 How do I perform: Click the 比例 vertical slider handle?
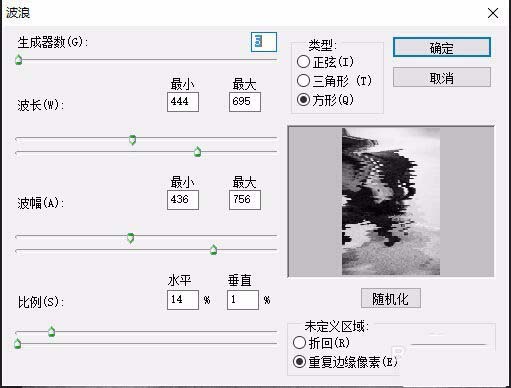18,343
